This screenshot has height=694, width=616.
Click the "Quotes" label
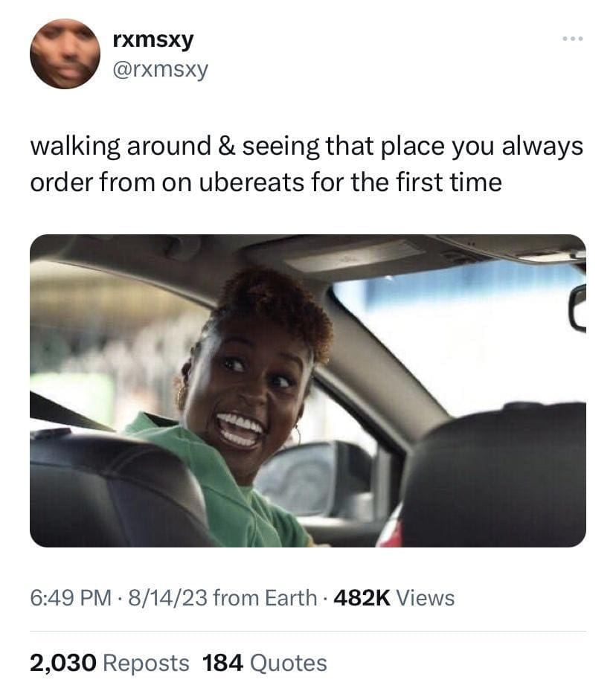coord(289,663)
